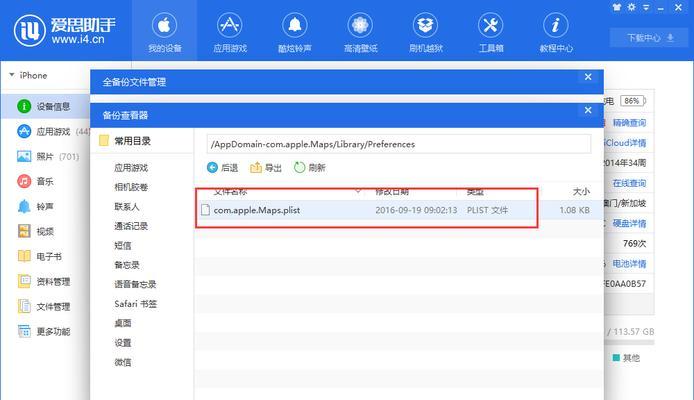694x400 pixels.
Task: Open 备忘录 directory
Action: pyautogui.click(x=127, y=265)
